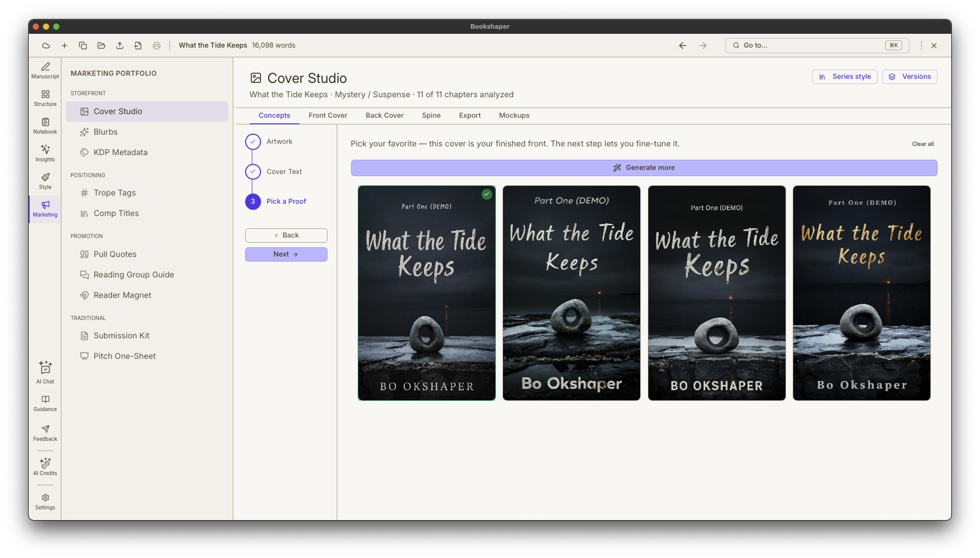The width and height of the screenshot is (980, 558).
Task: Open Submission Kit under Traditional
Action: coord(147,336)
